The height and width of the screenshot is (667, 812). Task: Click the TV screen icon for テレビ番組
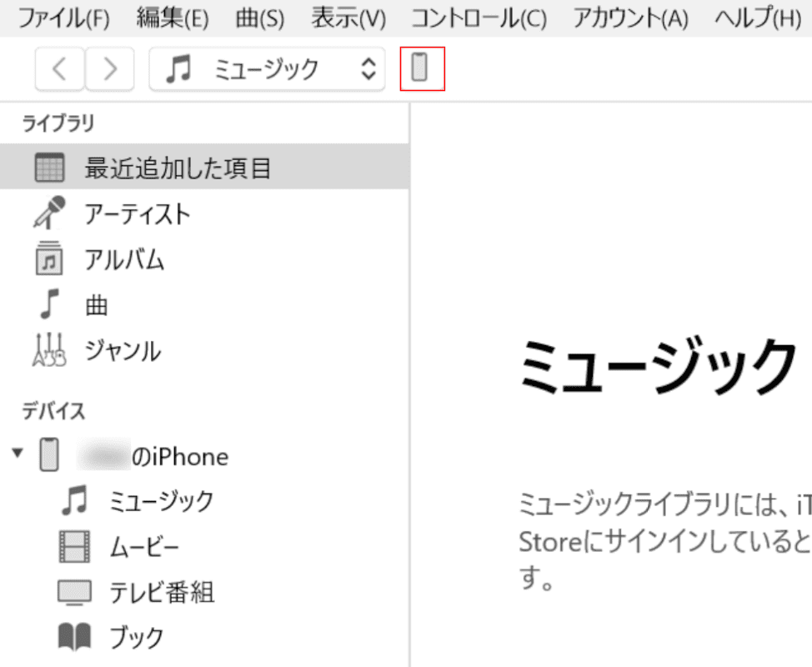pos(74,593)
